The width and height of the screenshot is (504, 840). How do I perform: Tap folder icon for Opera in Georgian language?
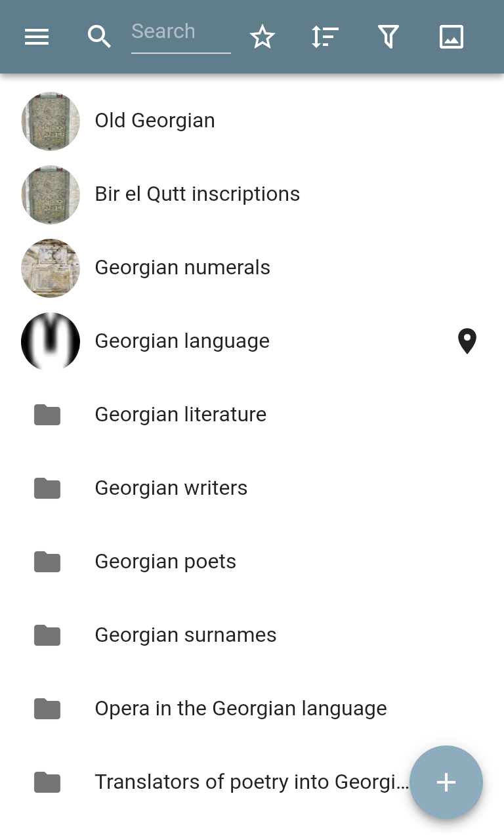click(x=47, y=709)
